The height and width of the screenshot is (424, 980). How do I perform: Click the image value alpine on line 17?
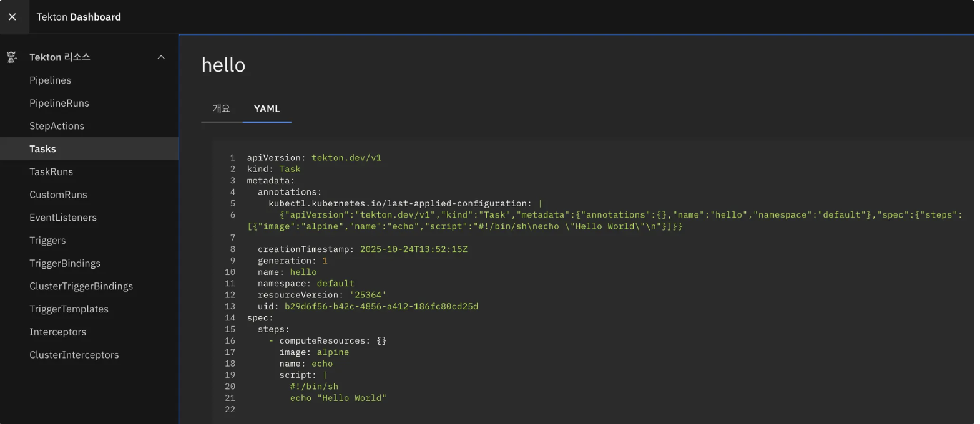pyautogui.click(x=333, y=352)
